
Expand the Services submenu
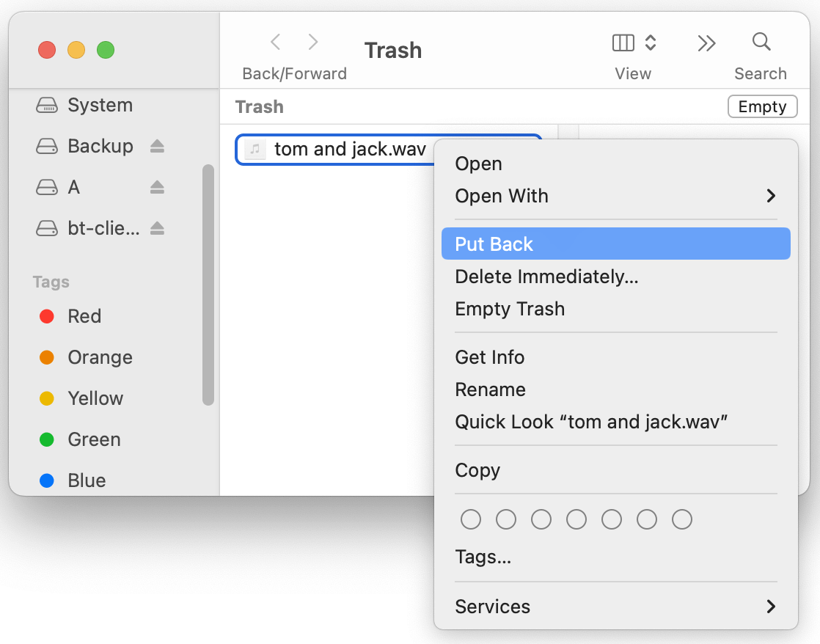pyautogui.click(x=492, y=607)
